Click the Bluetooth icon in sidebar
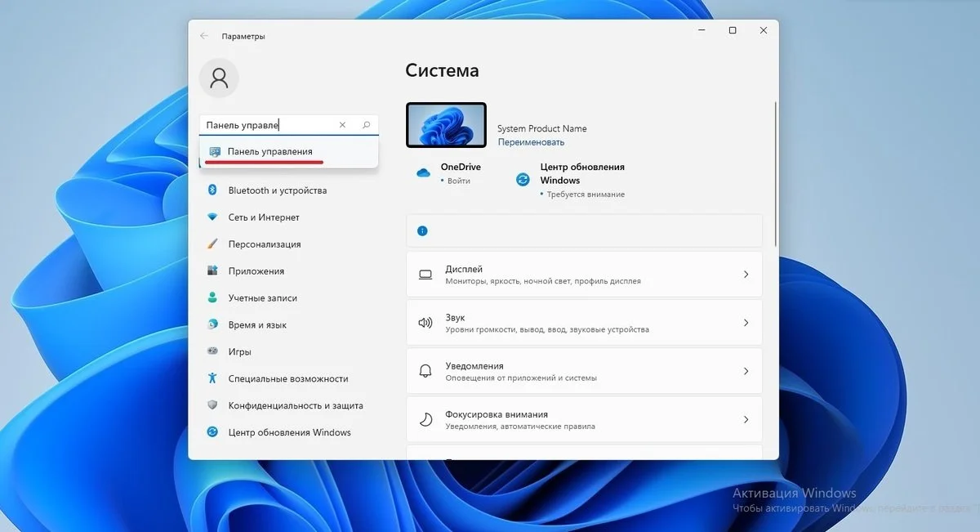This screenshot has height=532, width=980. coord(212,190)
